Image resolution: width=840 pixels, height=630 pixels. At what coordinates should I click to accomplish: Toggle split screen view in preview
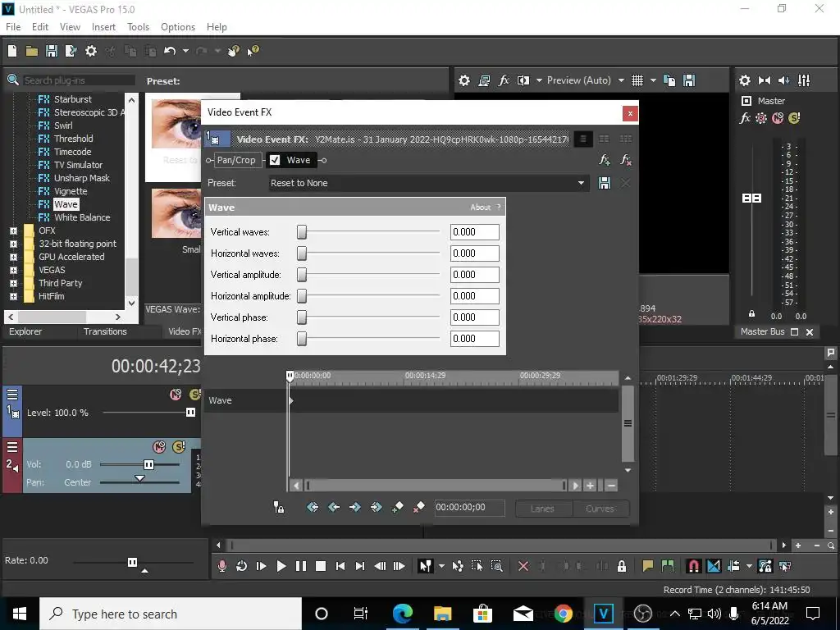pyautogui.click(x=523, y=80)
